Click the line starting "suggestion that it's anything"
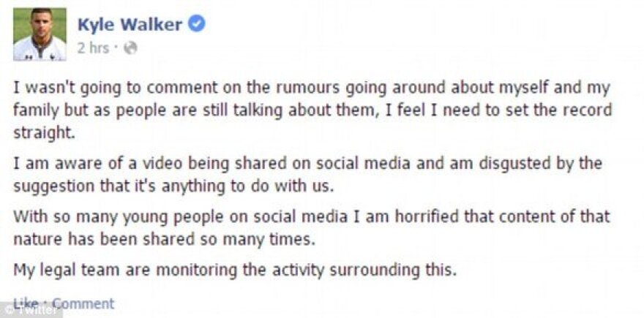The height and width of the screenshot is (318, 644). [x=173, y=186]
